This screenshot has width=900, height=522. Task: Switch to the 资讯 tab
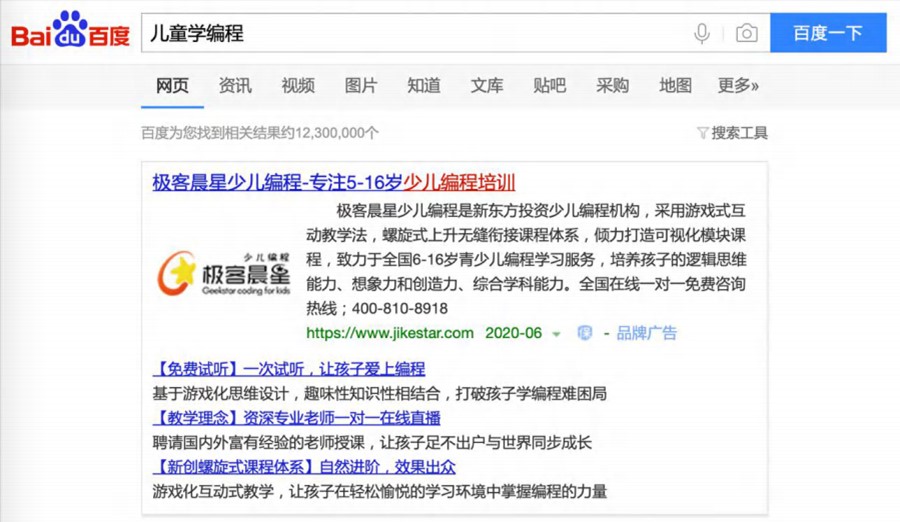[x=235, y=86]
